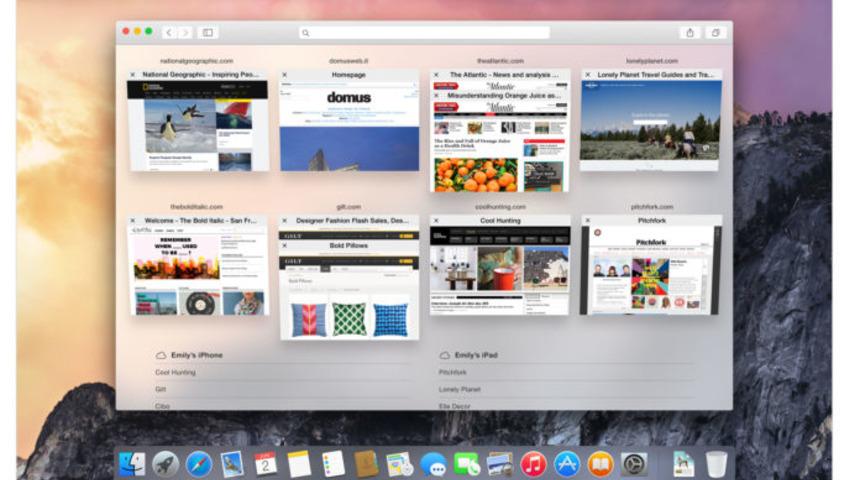Close the National Geographic tab
The image size is (860, 480).
pos(133,75)
